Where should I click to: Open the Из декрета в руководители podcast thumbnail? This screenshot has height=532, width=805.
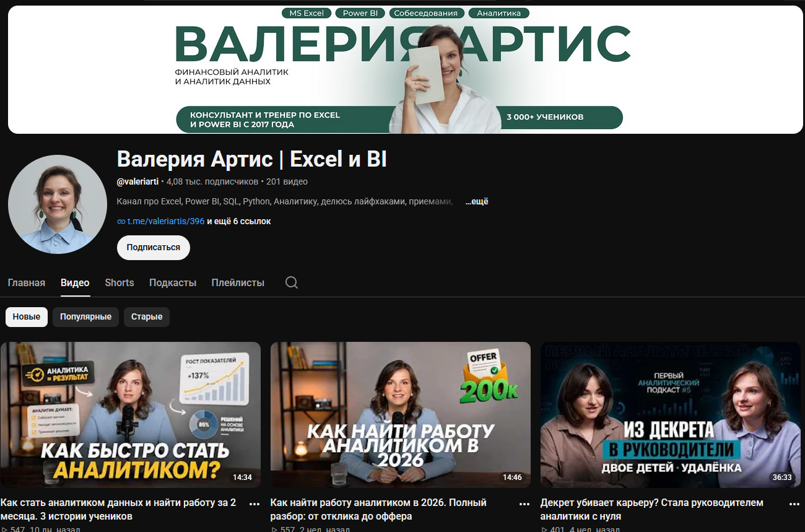[671, 415]
